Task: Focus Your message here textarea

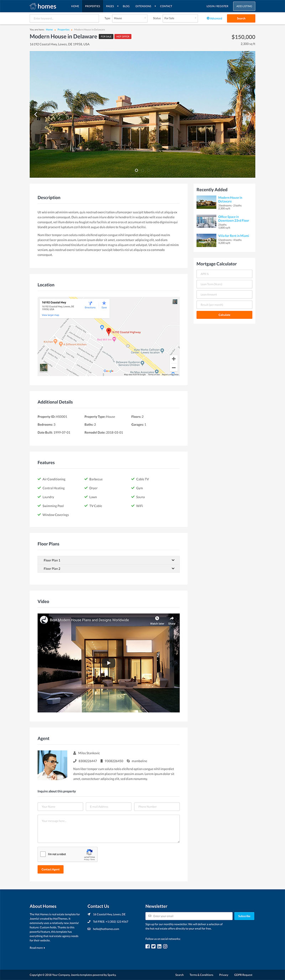Action: point(108,829)
